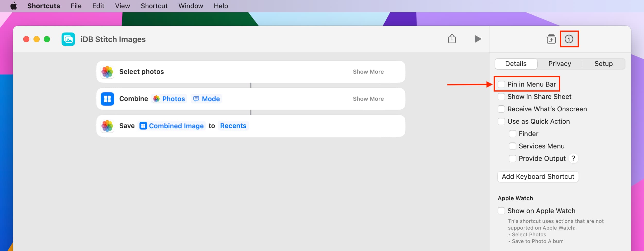Click the Select photos action icon
The image size is (644, 251).
(x=107, y=72)
